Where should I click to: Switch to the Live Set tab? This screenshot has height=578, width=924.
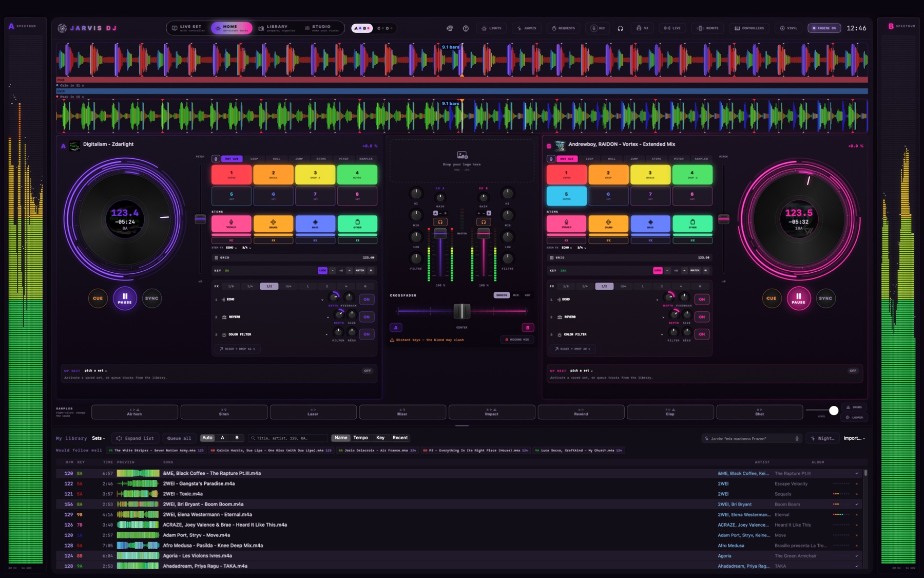tap(188, 28)
